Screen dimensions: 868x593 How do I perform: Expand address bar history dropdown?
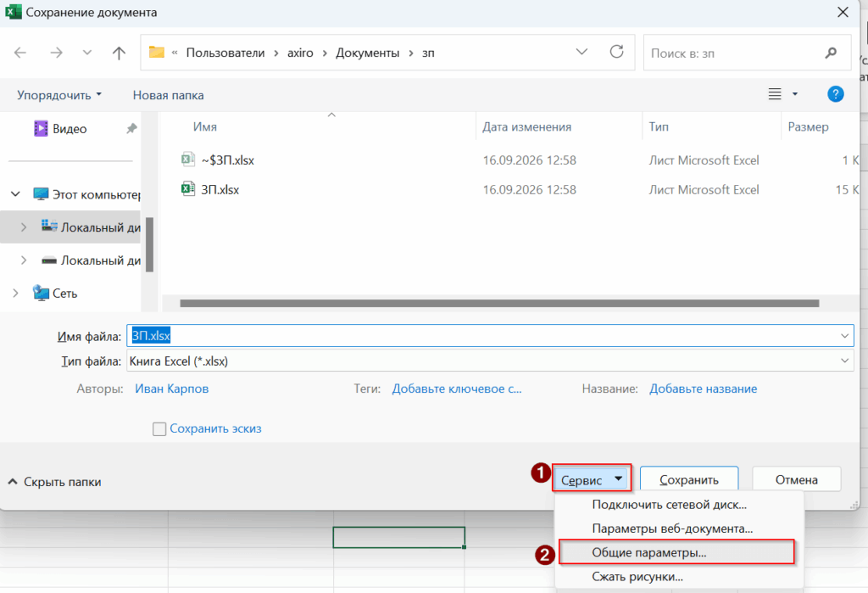click(x=581, y=52)
